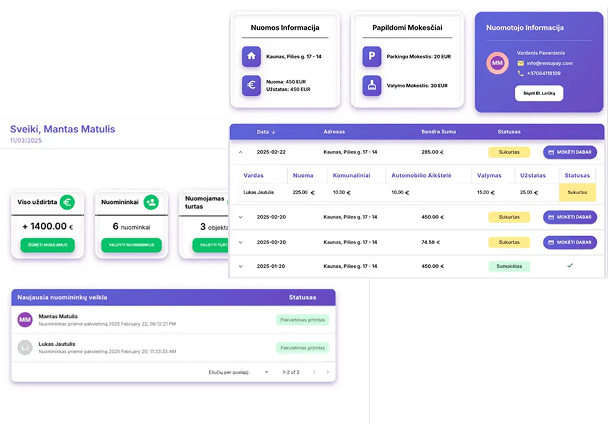Click Sukurtas badge in 2025-02-22 row
Image resolution: width=612 pixels, height=424 pixels.
click(x=509, y=152)
